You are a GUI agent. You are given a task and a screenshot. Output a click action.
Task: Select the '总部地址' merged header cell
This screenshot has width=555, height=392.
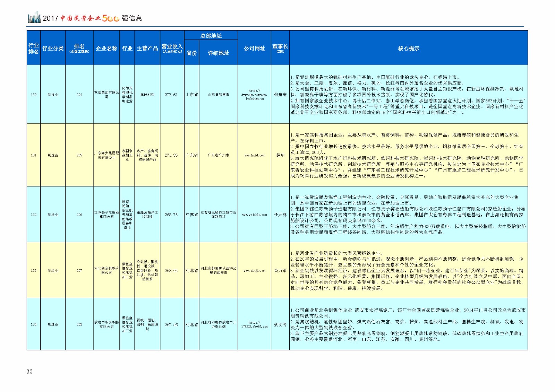coord(211,35)
